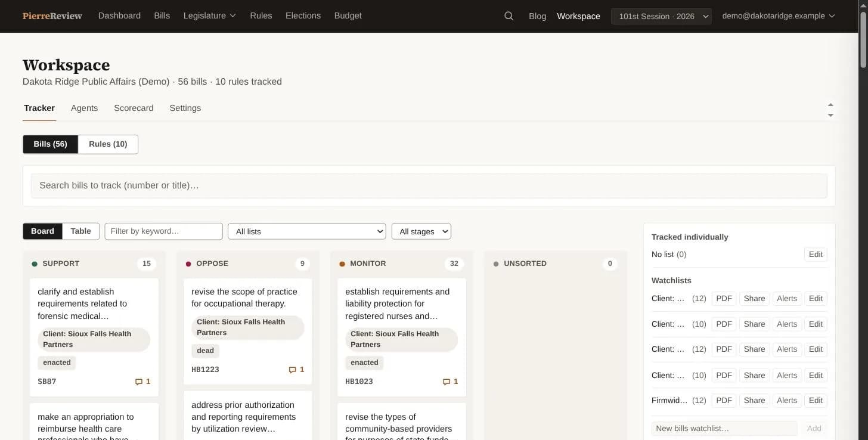Click the OPPOSE column header
The width and height of the screenshot is (868, 440).
click(x=212, y=264)
